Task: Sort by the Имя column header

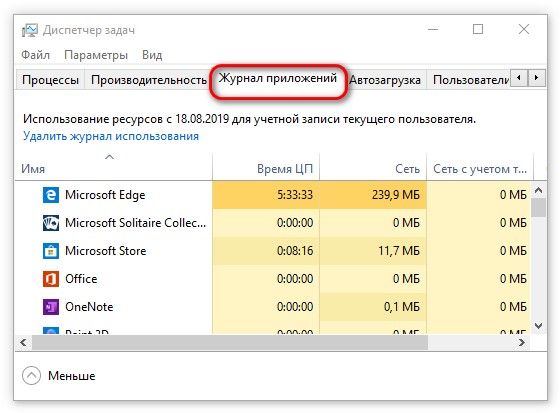Action: pos(113,166)
